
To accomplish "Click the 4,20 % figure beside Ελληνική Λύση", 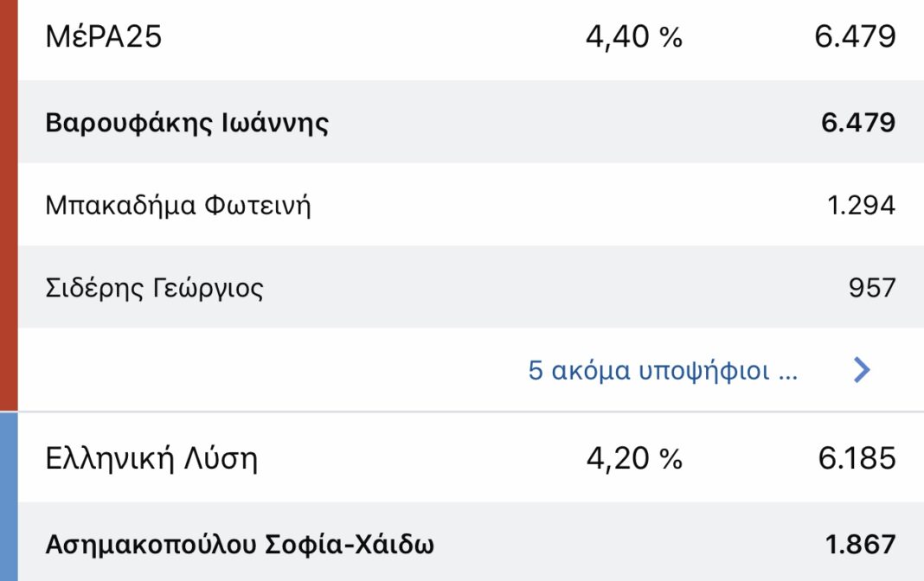I will 635,459.
